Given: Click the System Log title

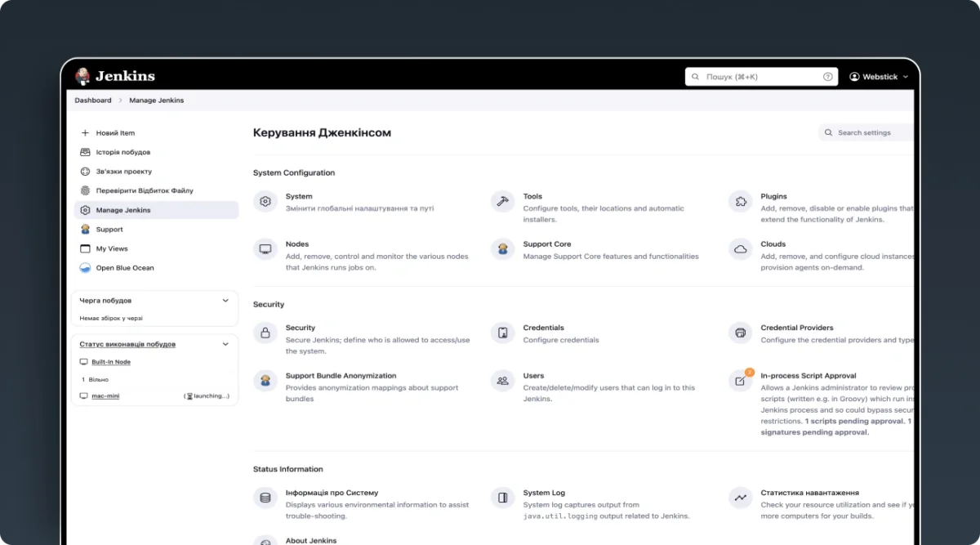Looking at the screenshot, I should click(x=544, y=493).
